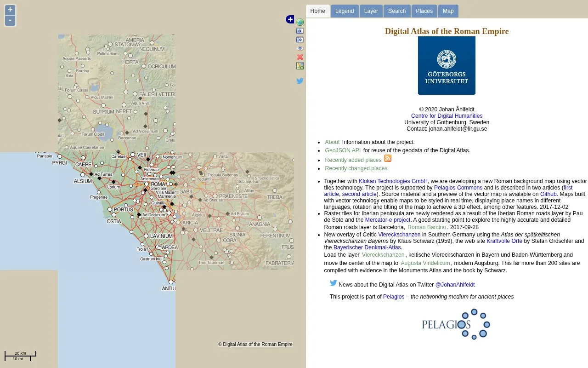
Task: Click the Göteborgs Universitet logo
Action: (447, 66)
